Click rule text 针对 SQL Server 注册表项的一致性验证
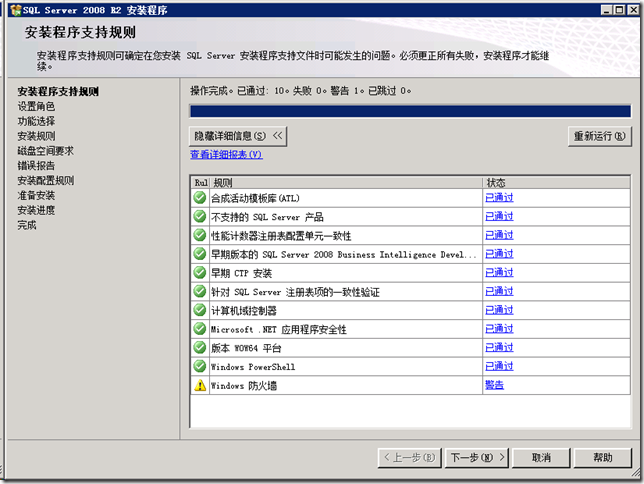Screen dimensions: 644x484 point(295,292)
